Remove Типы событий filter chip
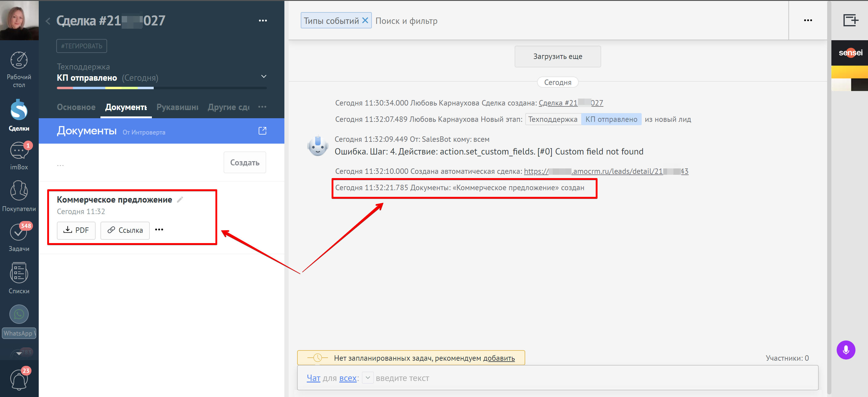 [365, 21]
